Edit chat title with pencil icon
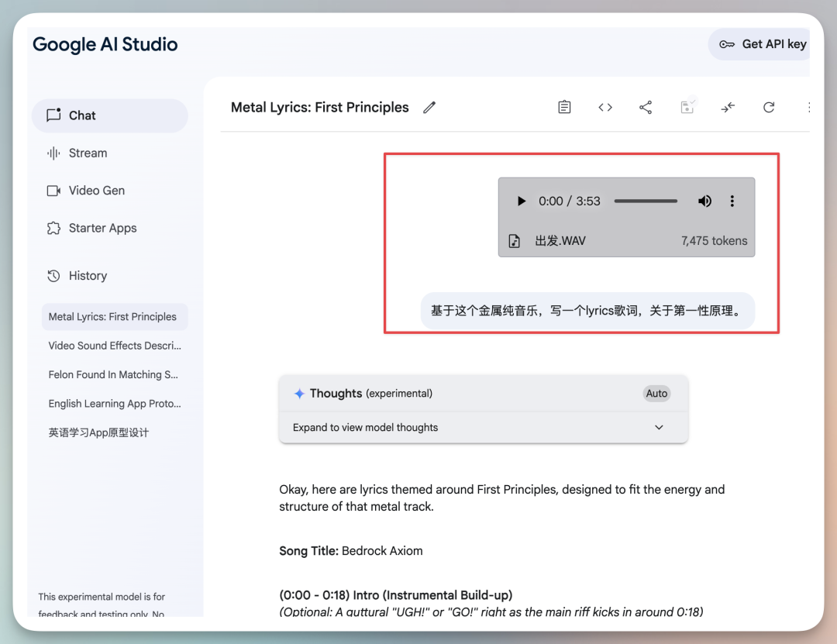 (429, 107)
